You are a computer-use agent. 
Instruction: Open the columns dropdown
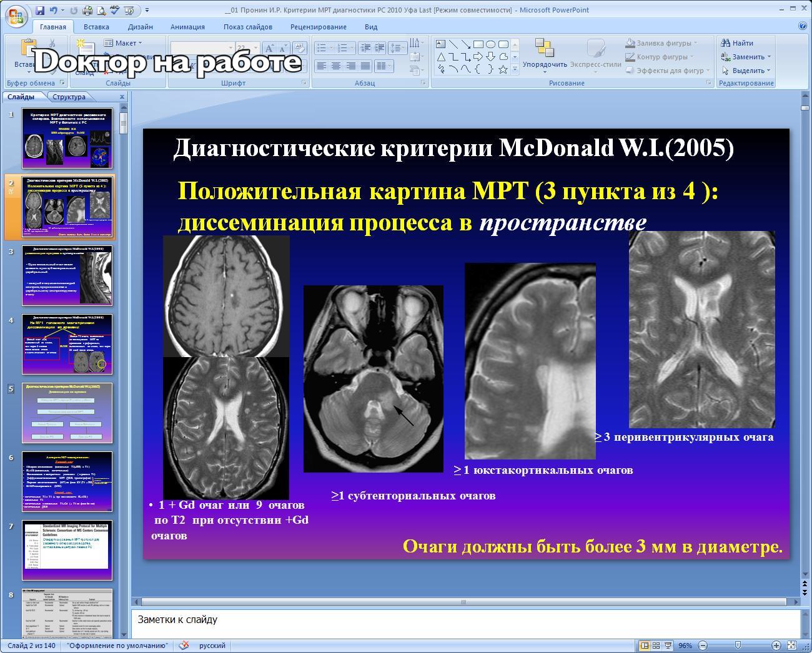pos(385,66)
